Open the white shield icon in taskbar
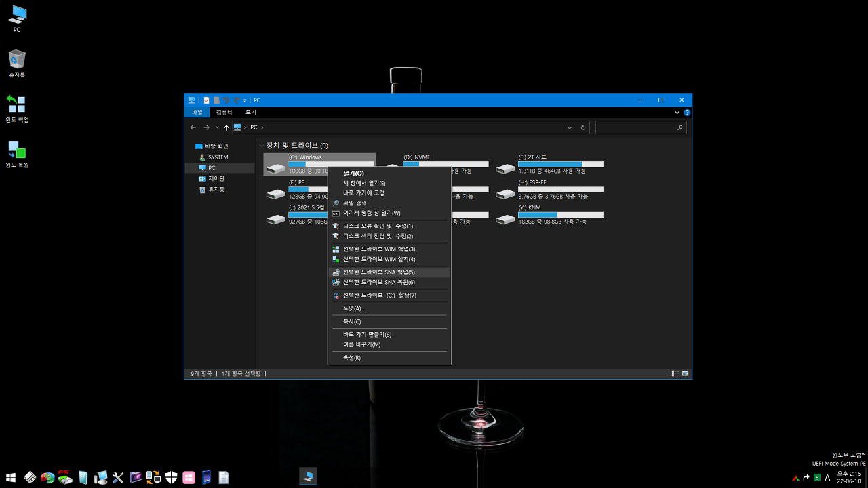 [x=171, y=477]
